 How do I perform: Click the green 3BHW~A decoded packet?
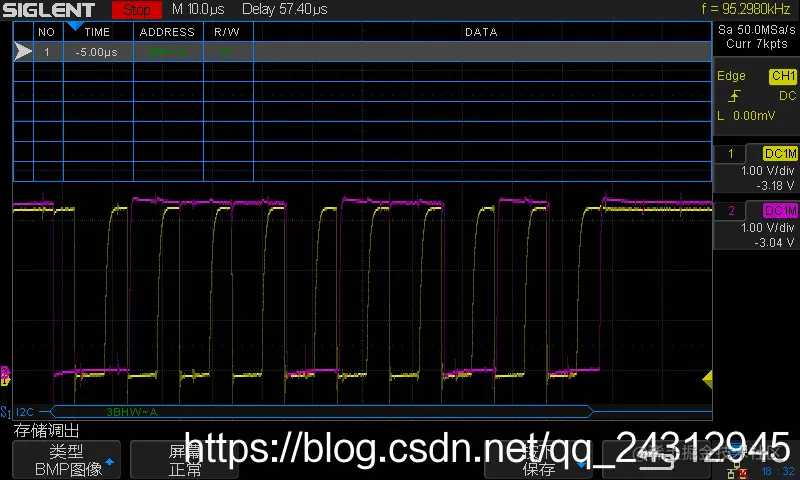[x=132, y=412]
